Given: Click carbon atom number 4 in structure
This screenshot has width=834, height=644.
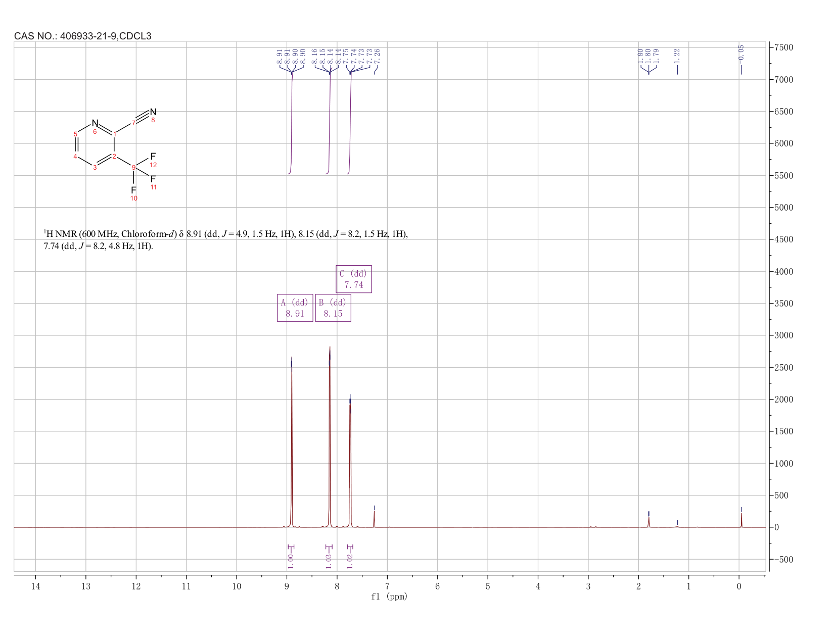Looking at the screenshot, I should click(75, 156).
